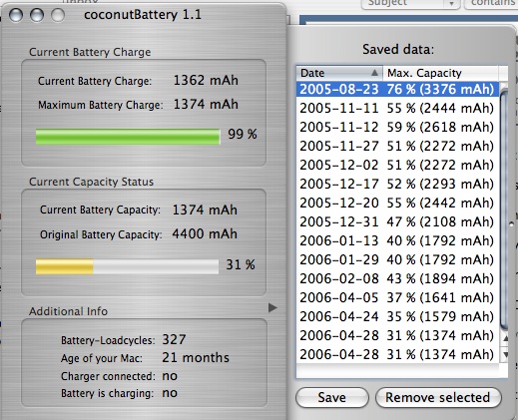Click the Current Battery Capacity 1374 mAh value
Screen dimensions: 518x420
click(205, 210)
